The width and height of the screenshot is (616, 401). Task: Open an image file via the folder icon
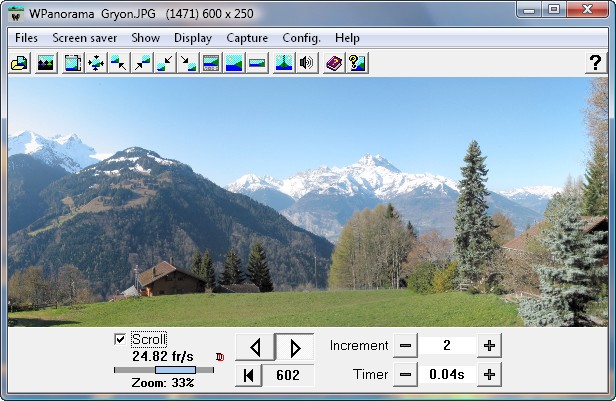tap(20, 63)
